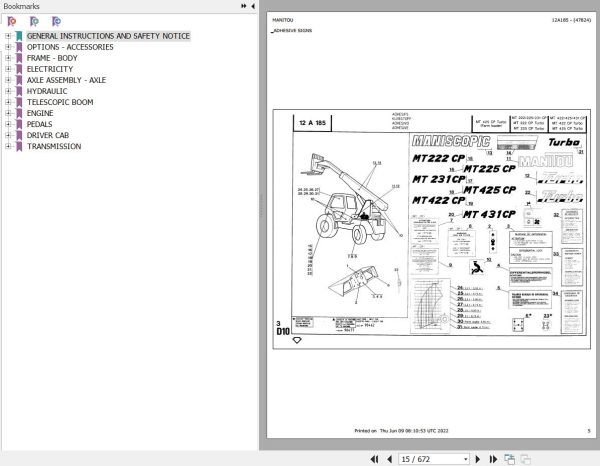Expand the TELESCOPIC BOOM bookmark node
The image size is (600, 466).
click(x=8, y=102)
